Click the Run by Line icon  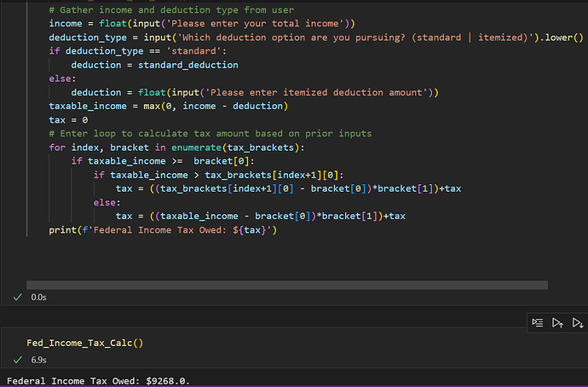(538, 322)
